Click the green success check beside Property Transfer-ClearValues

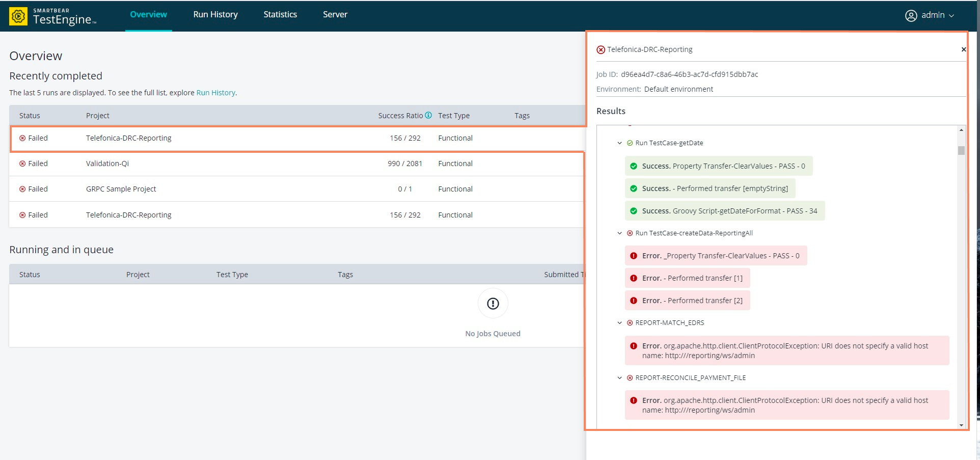point(633,166)
